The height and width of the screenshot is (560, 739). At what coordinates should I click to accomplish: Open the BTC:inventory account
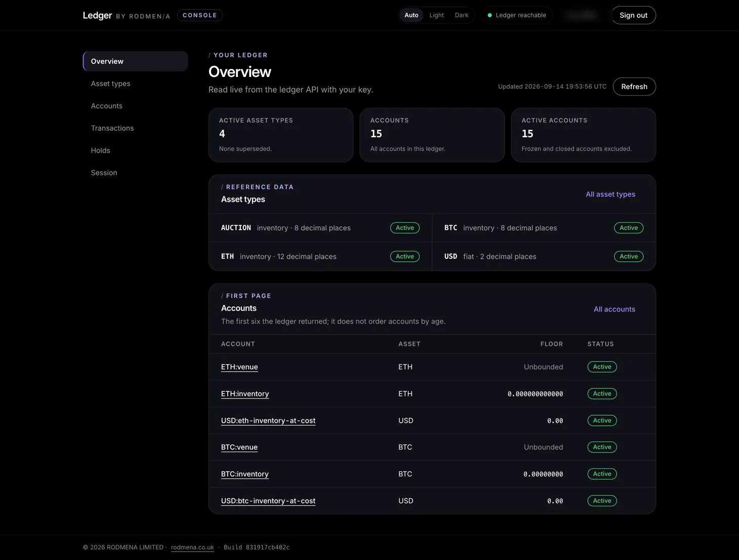click(245, 474)
